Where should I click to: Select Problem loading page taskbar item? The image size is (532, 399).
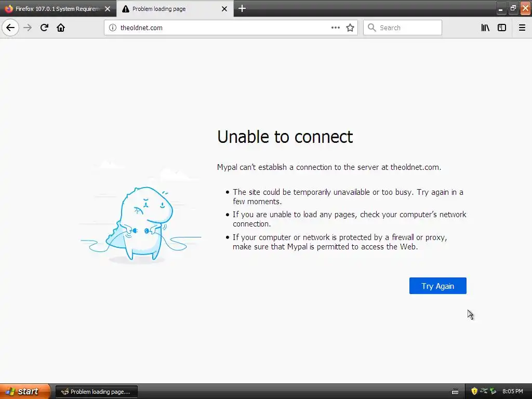pyautogui.click(x=96, y=392)
